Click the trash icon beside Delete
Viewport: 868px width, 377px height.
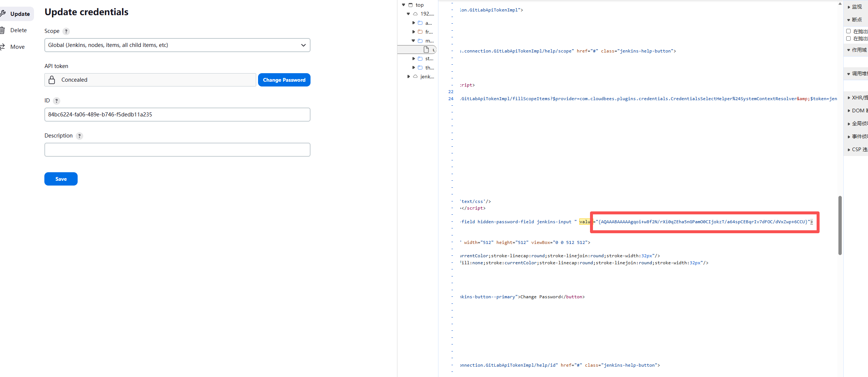pos(2,30)
